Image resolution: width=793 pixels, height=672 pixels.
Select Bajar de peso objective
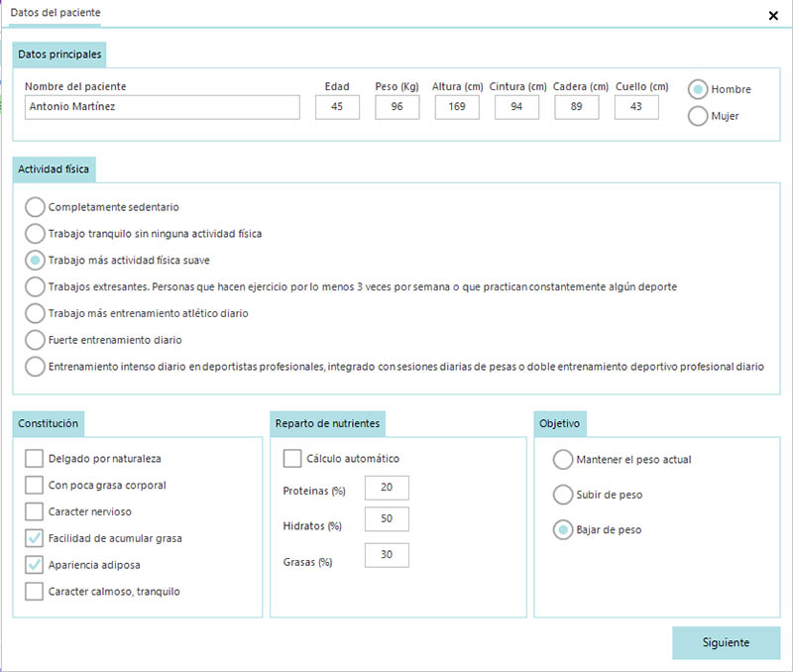(563, 530)
